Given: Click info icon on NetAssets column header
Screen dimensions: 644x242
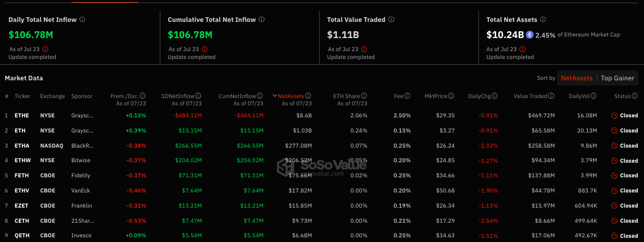Looking at the screenshot, I should tap(309, 96).
